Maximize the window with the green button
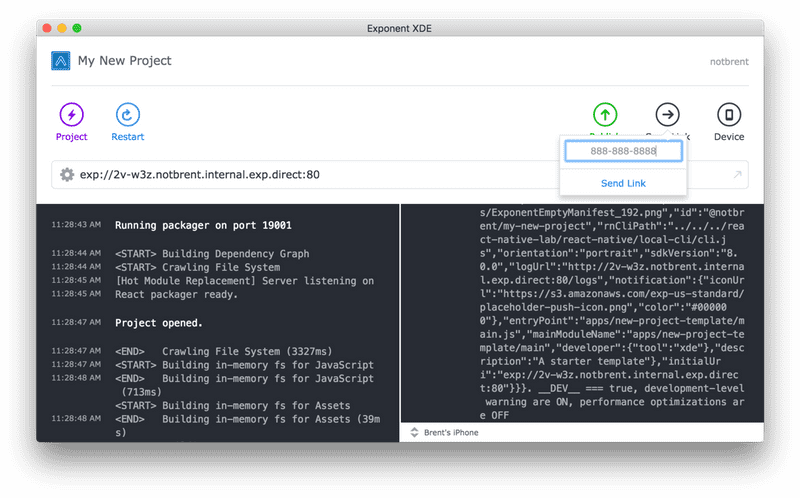The image size is (800, 498). 77,28
